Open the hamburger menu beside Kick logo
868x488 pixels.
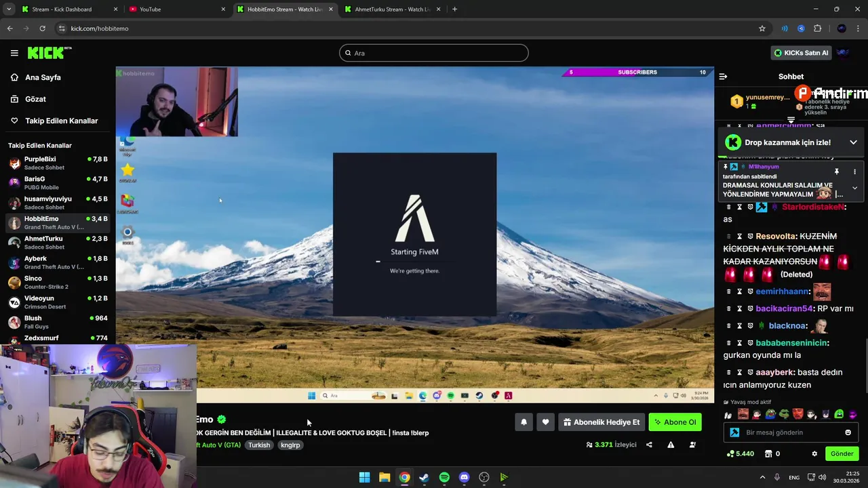[14, 53]
